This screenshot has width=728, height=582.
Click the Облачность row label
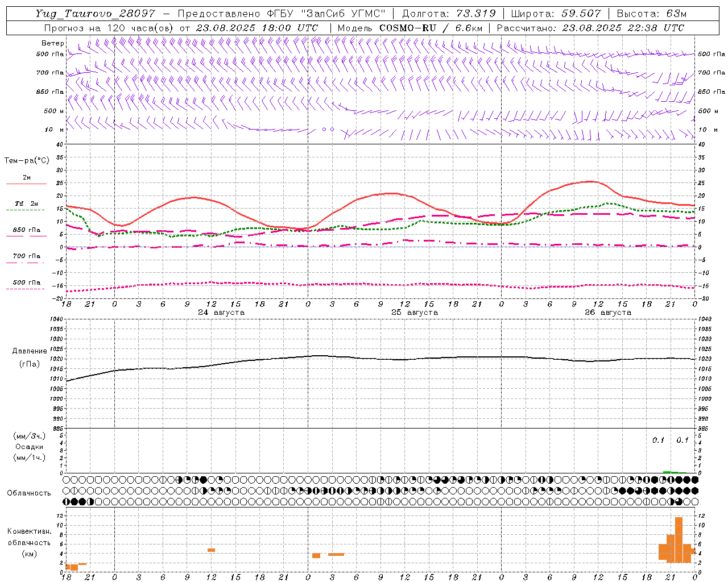(x=29, y=493)
